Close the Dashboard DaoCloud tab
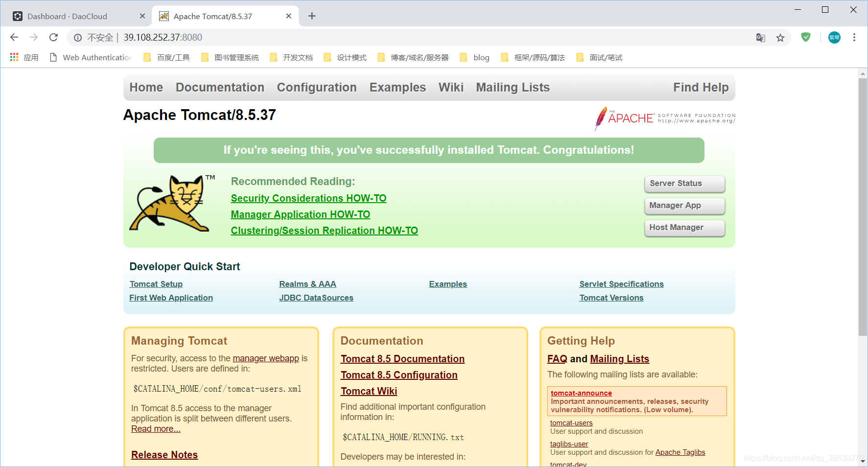The height and width of the screenshot is (467, 868). [142, 16]
